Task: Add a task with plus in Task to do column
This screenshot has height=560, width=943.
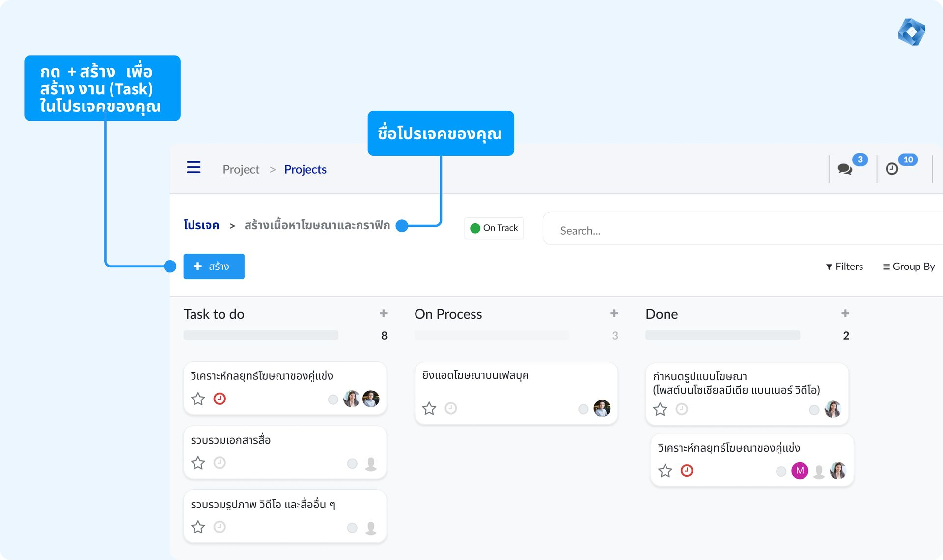Action: (384, 313)
